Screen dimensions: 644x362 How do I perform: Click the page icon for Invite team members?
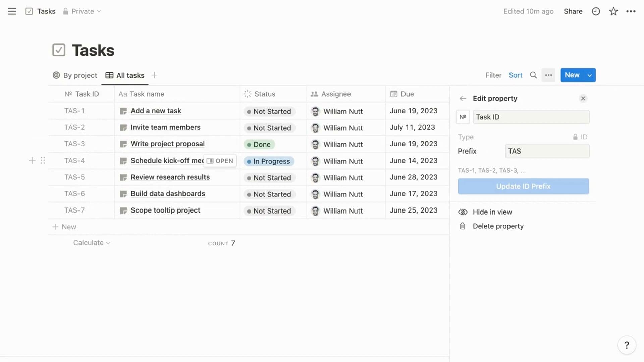[x=123, y=128]
